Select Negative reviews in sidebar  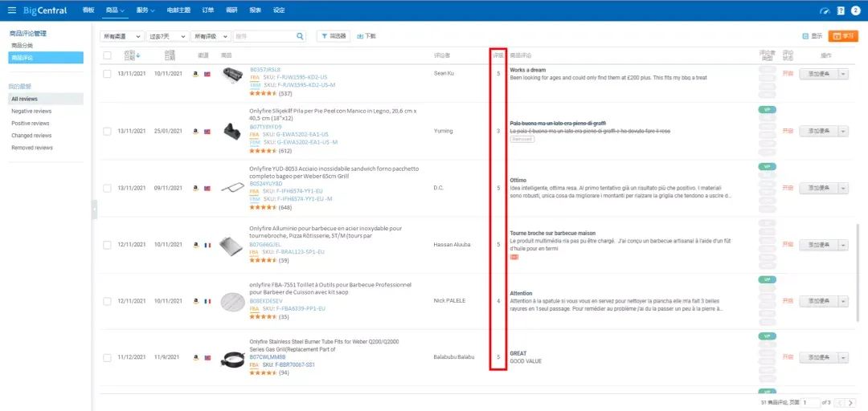pos(31,112)
